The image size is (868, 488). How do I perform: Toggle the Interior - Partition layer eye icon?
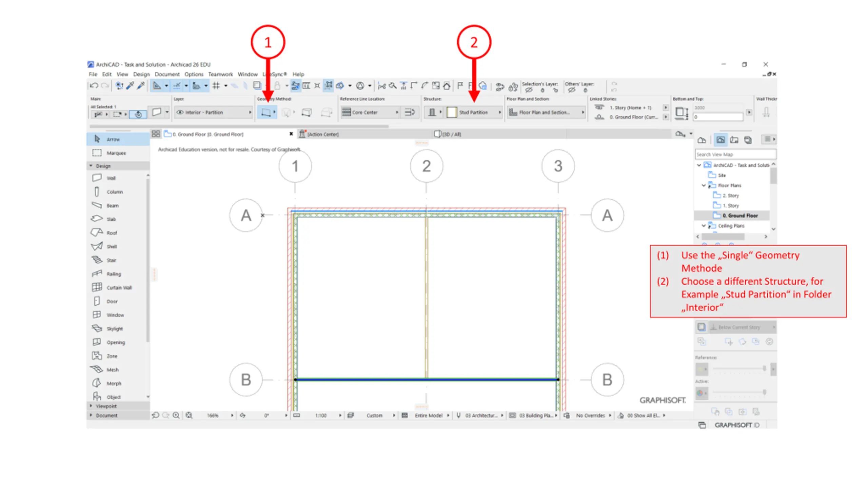pyautogui.click(x=180, y=112)
